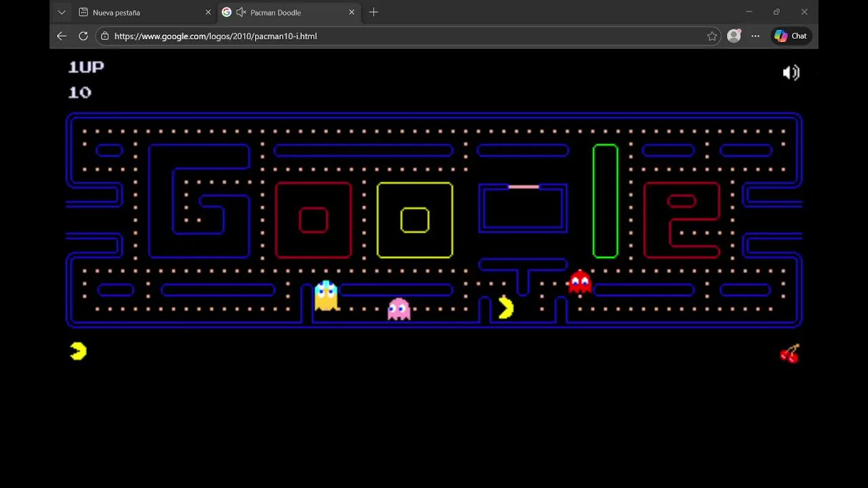The width and height of the screenshot is (868, 488).
Task: Click the Pac-Man life icon below the maze
Action: [x=78, y=351]
